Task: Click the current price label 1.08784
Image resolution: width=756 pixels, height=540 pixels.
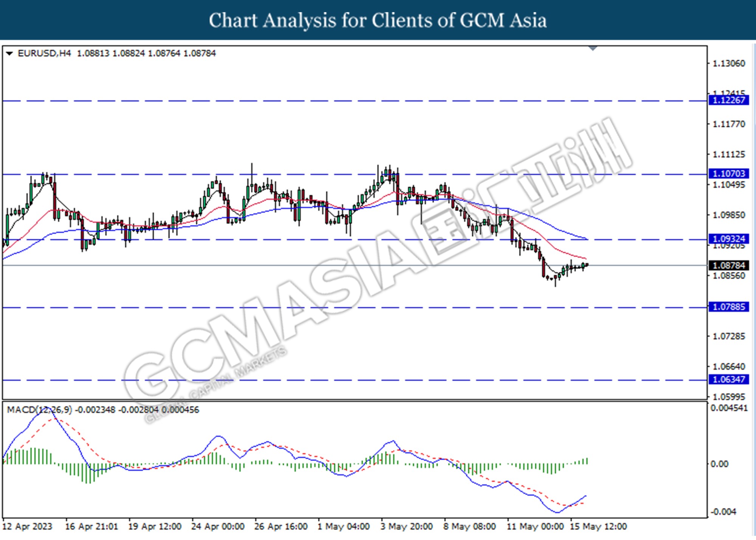Action: click(728, 265)
